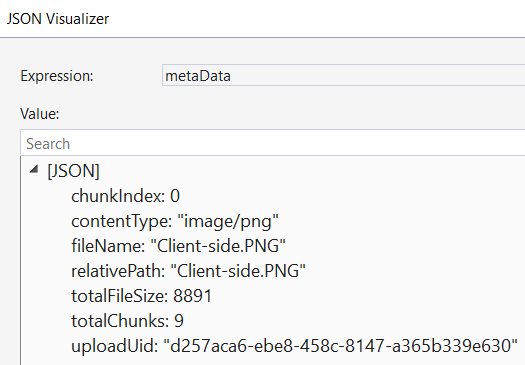Select the relativePath key name
This screenshot has width=525, height=365.
(118, 271)
